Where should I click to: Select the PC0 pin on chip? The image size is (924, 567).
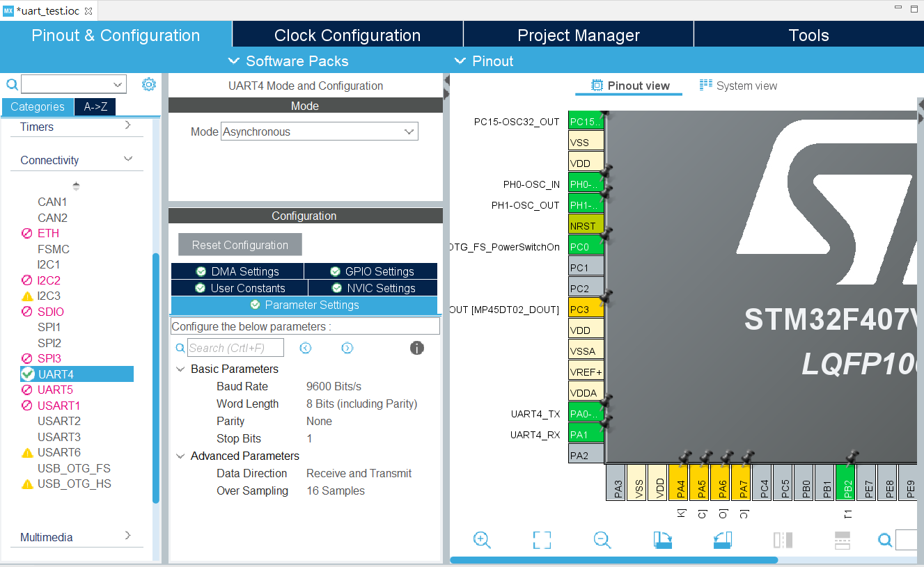586,247
